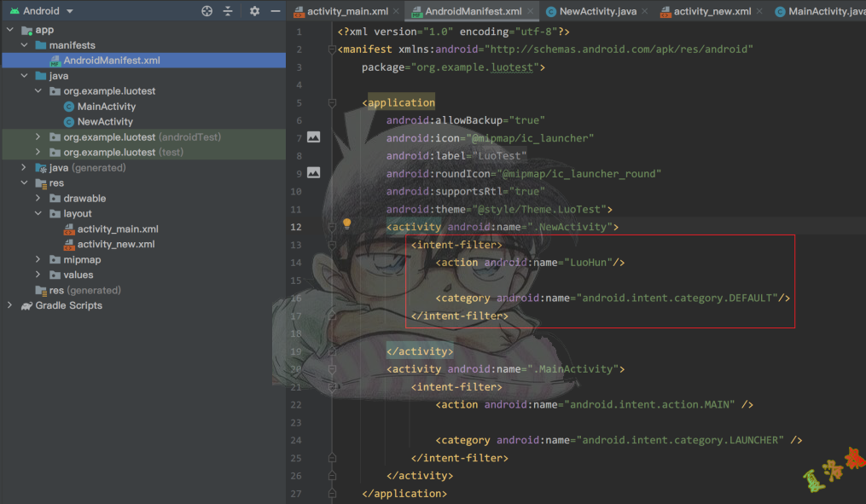Click the image gutter icon on line 7

(x=313, y=137)
